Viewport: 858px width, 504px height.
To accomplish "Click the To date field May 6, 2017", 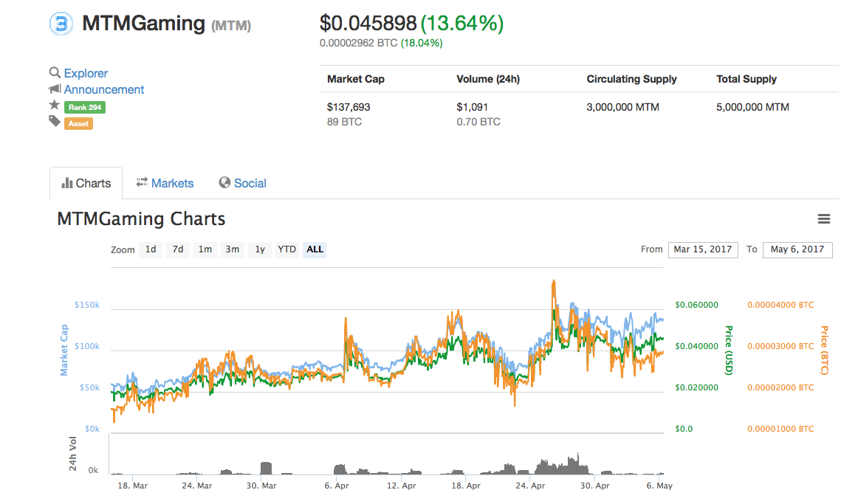I will pos(797,250).
